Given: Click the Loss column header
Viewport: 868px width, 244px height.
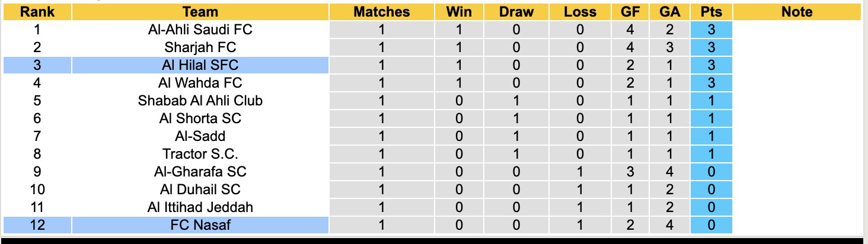Looking at the screenshot, I should tap(580, 12).
